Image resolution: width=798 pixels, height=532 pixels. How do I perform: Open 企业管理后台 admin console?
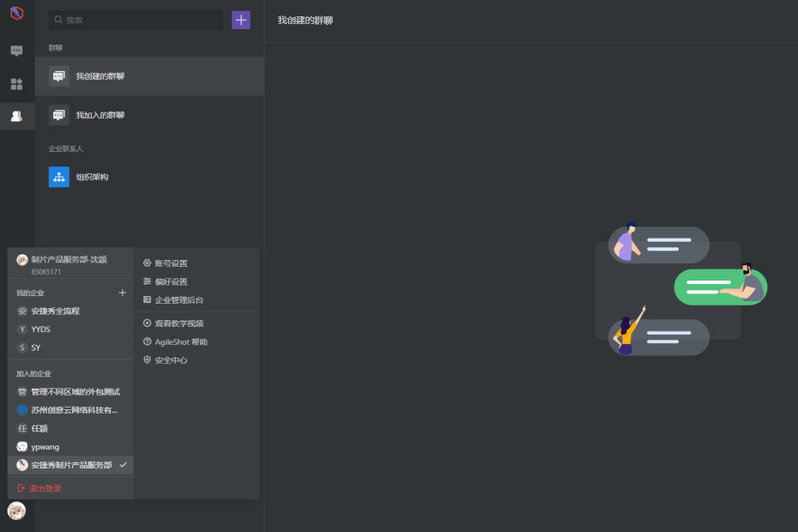point(178,300)
